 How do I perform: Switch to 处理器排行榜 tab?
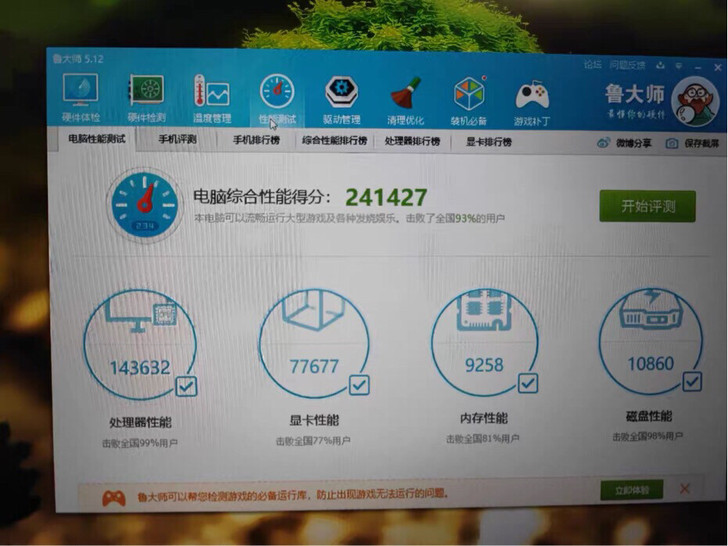point(412,141)
